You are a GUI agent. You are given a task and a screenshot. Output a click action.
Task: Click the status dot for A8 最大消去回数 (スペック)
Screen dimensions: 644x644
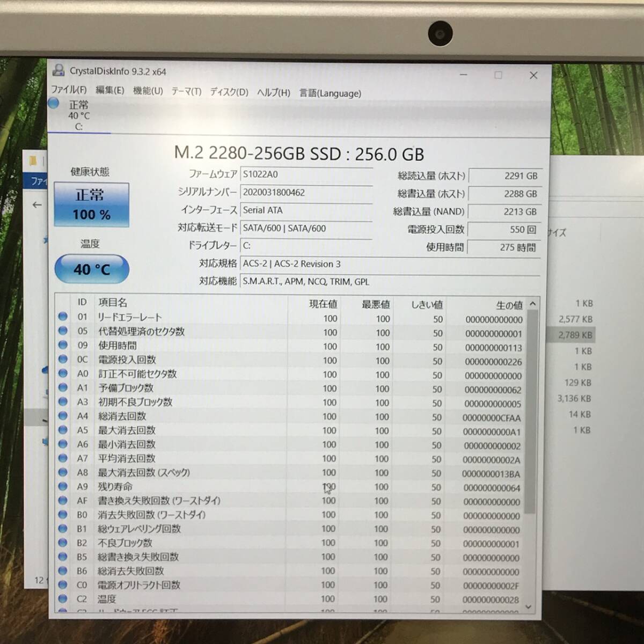63,472
